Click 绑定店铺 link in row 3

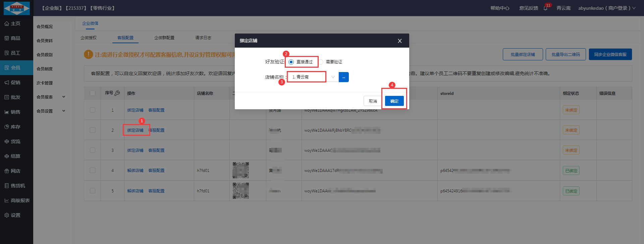point(135,150)
